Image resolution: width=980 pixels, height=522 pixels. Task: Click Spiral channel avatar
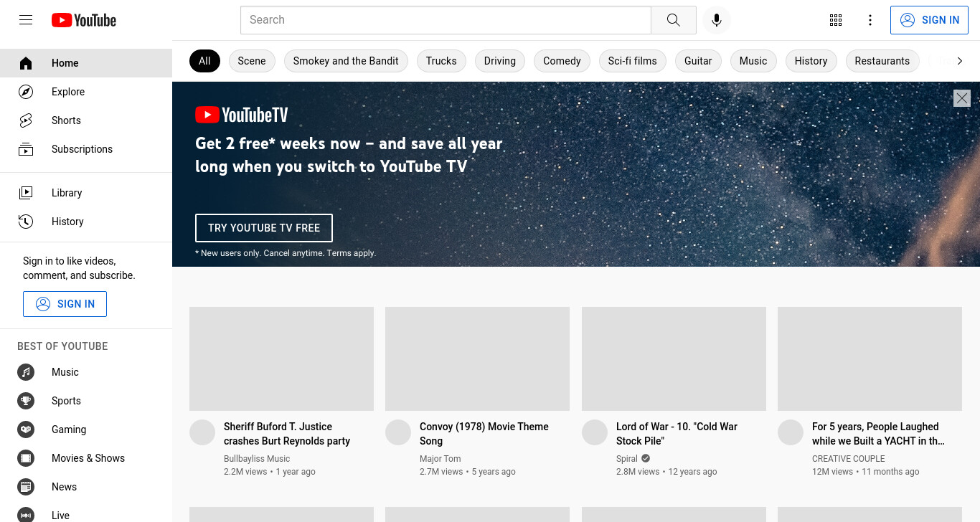pyautogui.click(x=595, y=432)
